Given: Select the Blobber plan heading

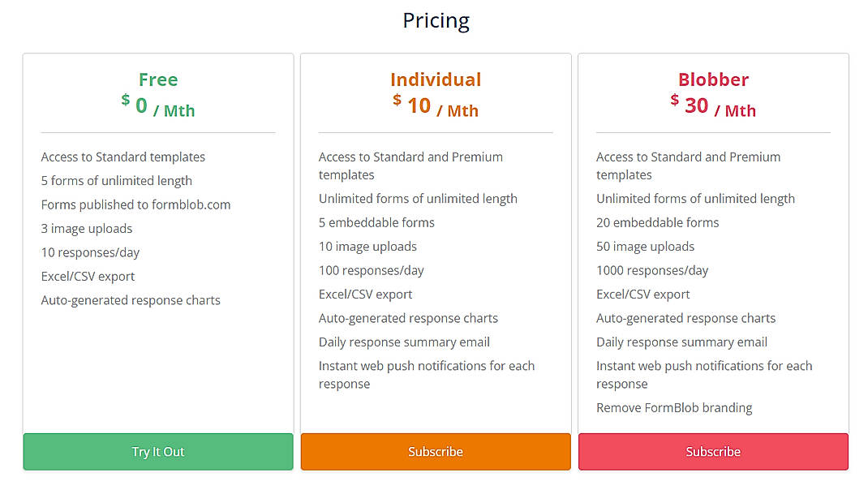Looking at the screenshot, I should [x=713, y=80].
